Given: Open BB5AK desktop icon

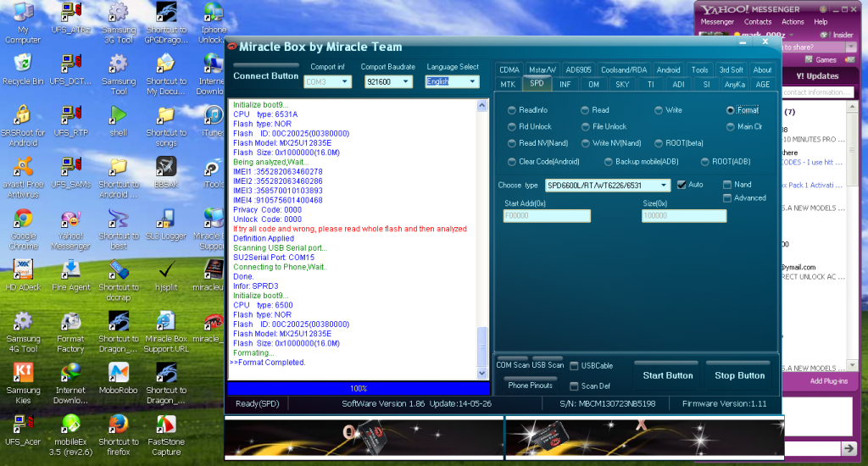Looking at the screenshot, I should click(x=166, y=173).
